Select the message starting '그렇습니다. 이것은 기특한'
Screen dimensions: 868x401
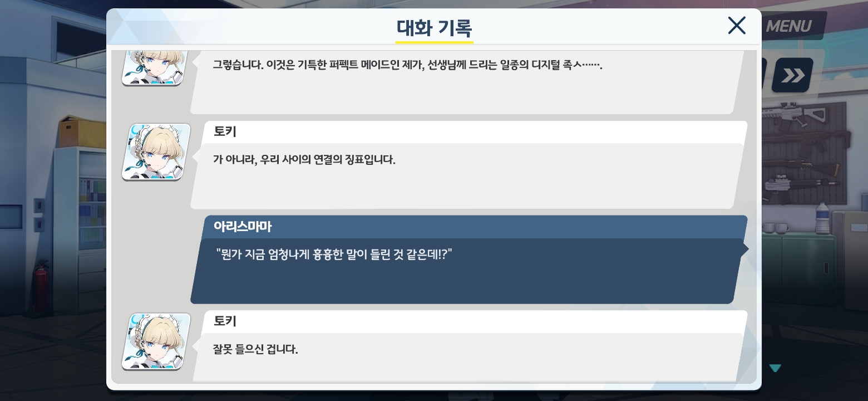tap(408, 65)
